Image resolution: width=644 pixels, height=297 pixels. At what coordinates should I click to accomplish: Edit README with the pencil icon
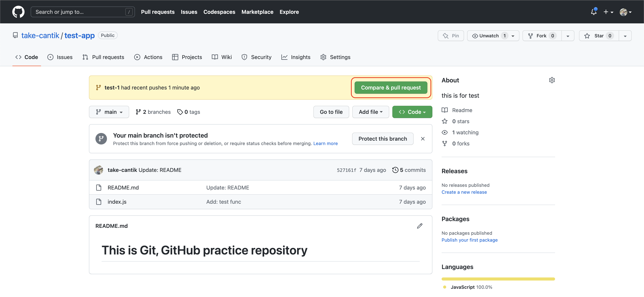(420, 226)
